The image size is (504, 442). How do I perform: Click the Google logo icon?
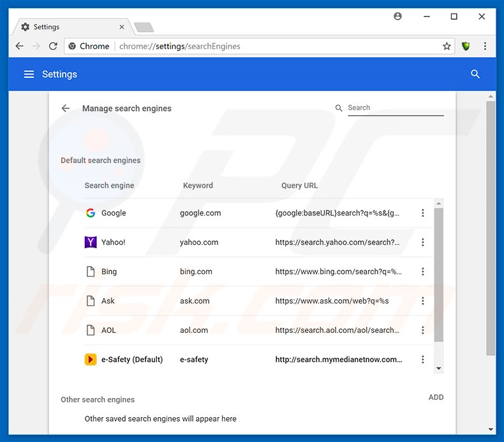pyautogui.click(x=91, y=213)
